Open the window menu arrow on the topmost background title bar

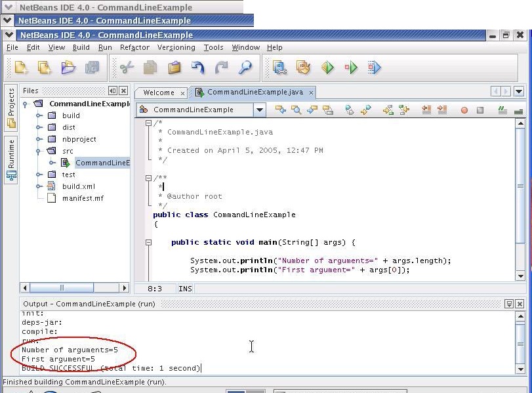click(9, 7)
